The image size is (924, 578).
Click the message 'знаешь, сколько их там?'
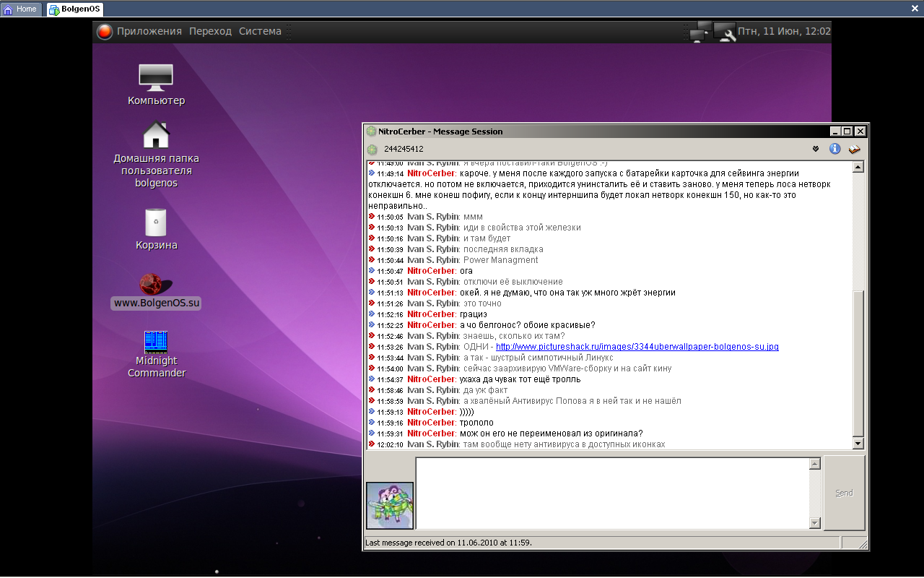pyautogui.click(x=514, y=336)
